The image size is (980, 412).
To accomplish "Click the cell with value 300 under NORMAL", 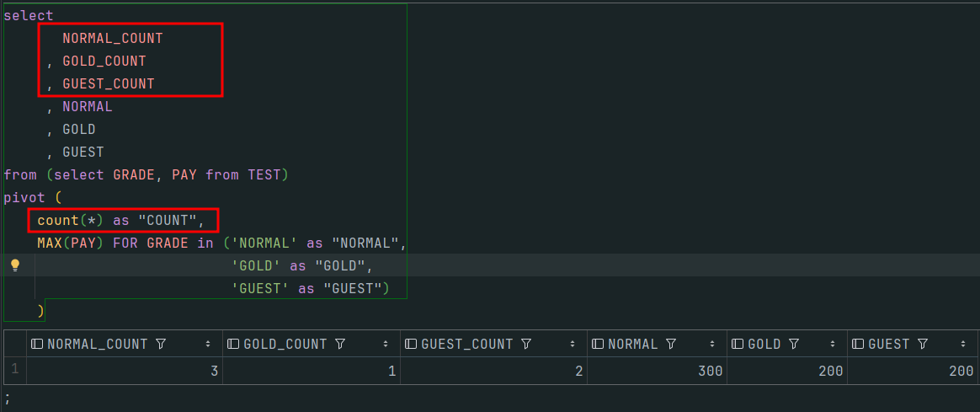I will point(657,371).
